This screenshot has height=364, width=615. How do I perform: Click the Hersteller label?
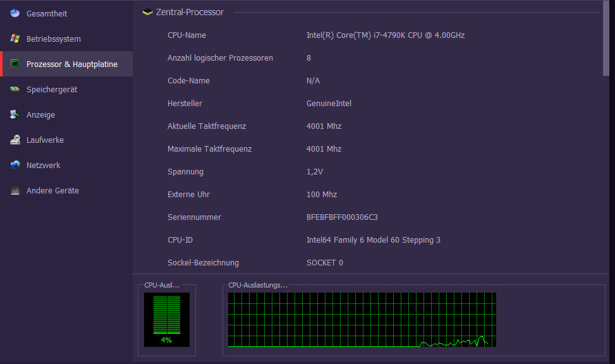pyautogui.click(x=185, y=104)
